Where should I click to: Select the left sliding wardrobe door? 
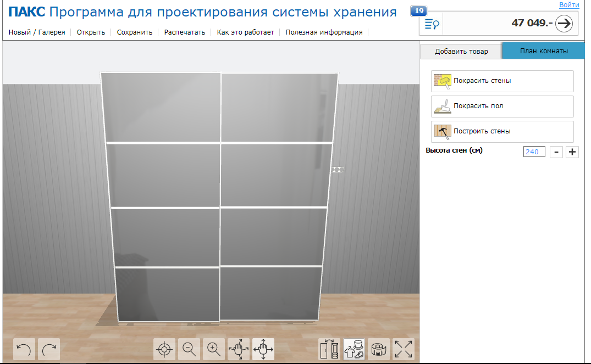coord(164,197)
